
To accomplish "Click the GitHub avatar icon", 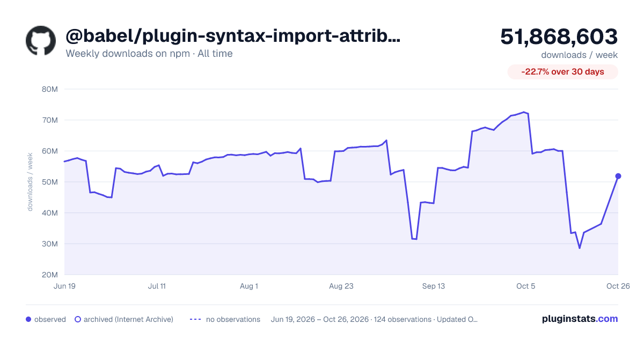I will [x=41, y=41].
